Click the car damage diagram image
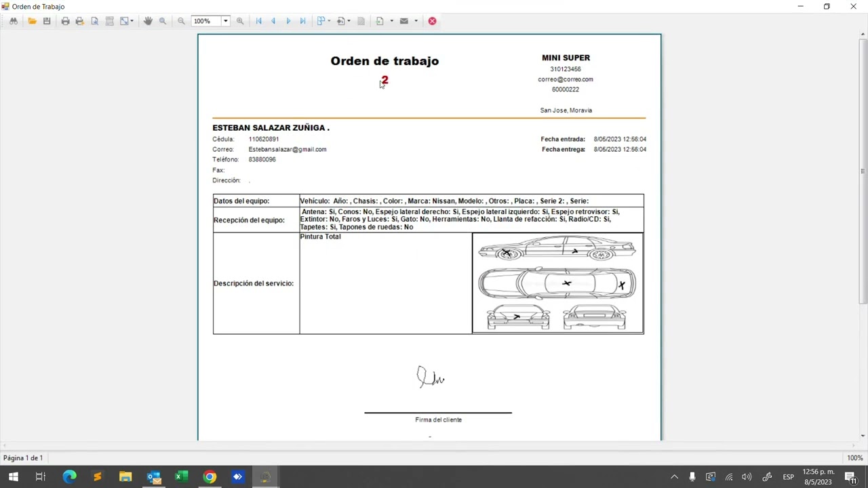This screenshot has height=488, width=868. [557, 283]
